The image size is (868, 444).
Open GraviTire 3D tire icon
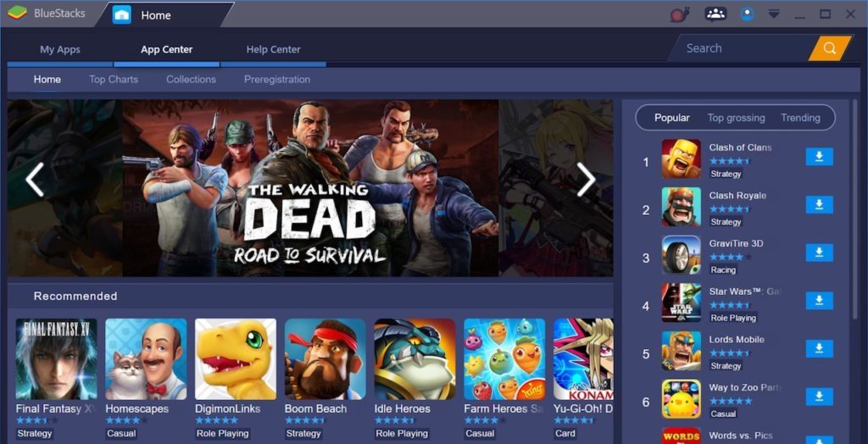pos(681,255)
